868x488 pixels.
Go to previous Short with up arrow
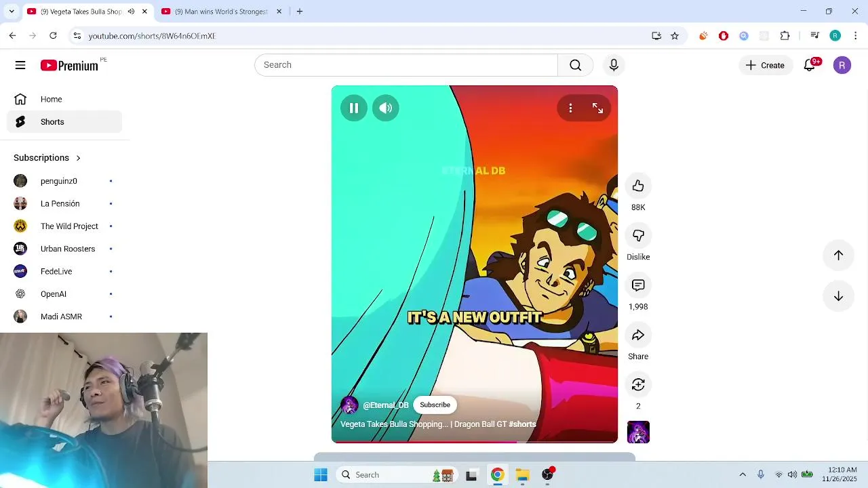[x=838, y=255]
